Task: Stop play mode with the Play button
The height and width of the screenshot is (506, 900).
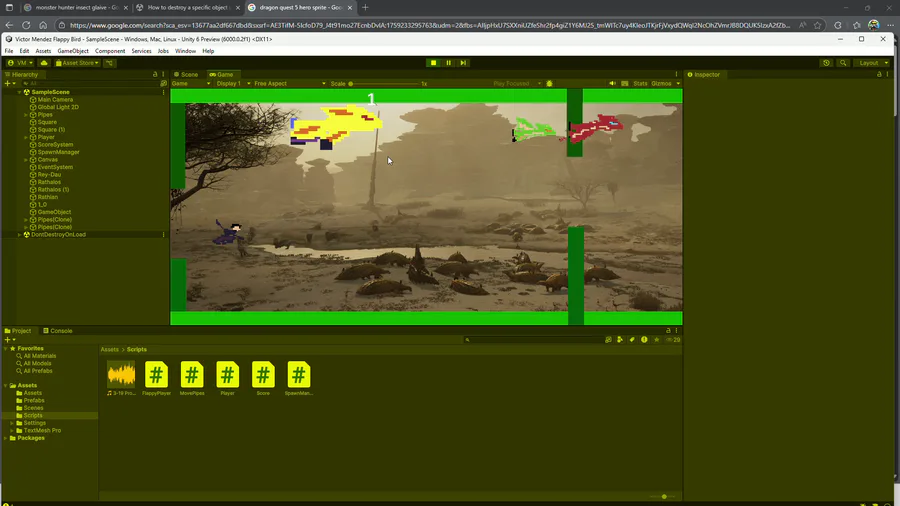Action: (x=433, y=63)
